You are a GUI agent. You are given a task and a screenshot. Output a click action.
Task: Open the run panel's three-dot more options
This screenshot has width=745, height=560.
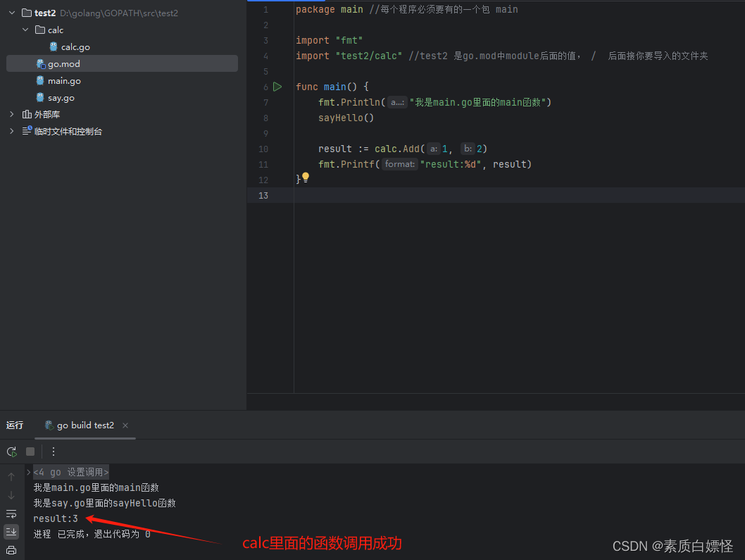[54, 452]
